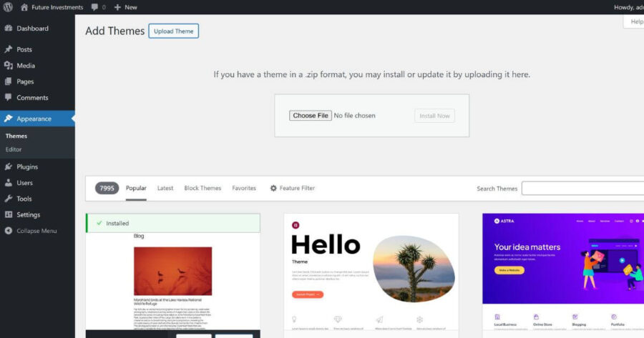Click the Plugins plug icon

click(8, 166)
